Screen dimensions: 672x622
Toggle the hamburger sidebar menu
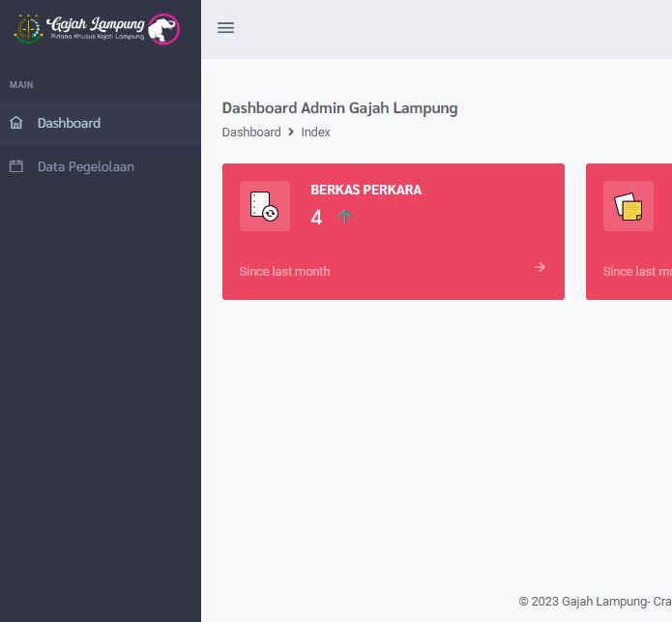coord(225,28)
